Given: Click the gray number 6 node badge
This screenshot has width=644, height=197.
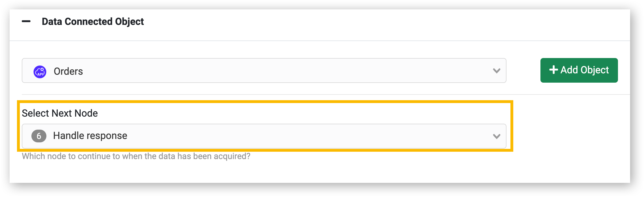Looking at the screenshot, I should tap(39, 136).
